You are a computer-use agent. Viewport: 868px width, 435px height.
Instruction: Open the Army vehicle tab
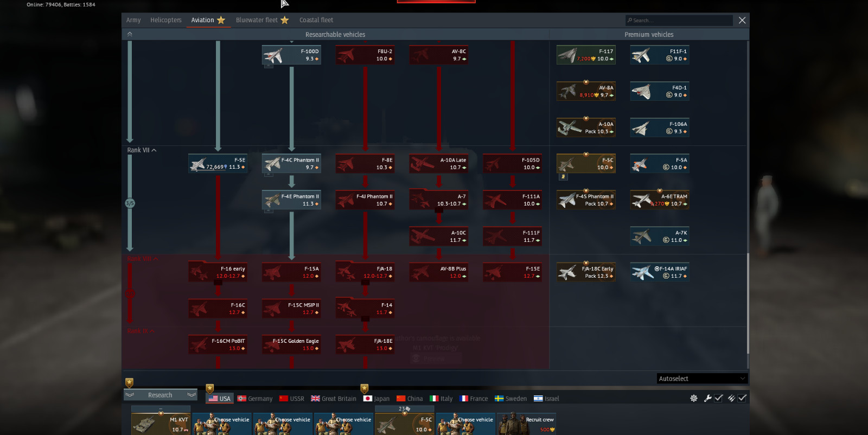pyautogui.click(x=133, y=20)
